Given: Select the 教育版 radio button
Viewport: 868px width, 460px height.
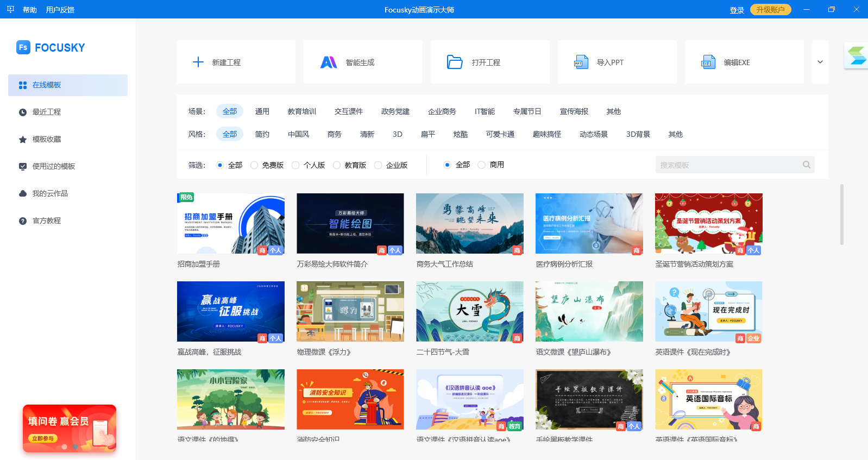Looking at the screenshot, I should (x=336, y=165).
